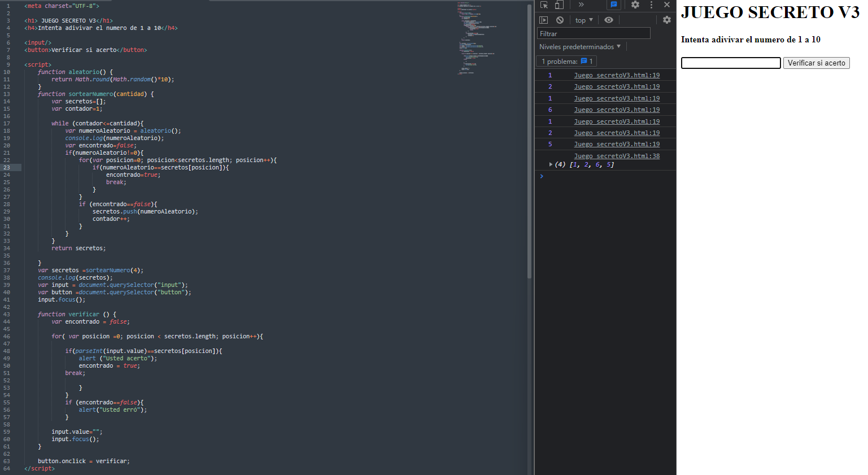Viewport: 868px width, 475px height.
Task: Open the blue issues message icon
Action: tap(614, 5)
